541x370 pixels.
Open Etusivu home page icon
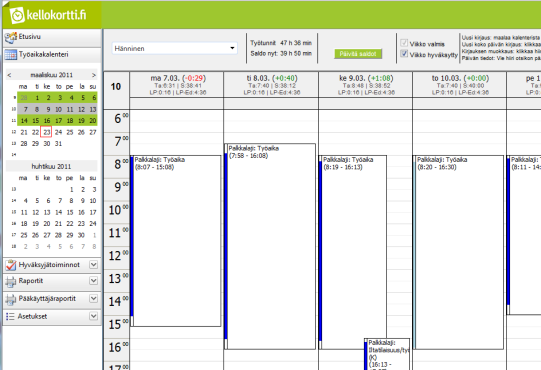click(x=11, y=38)
